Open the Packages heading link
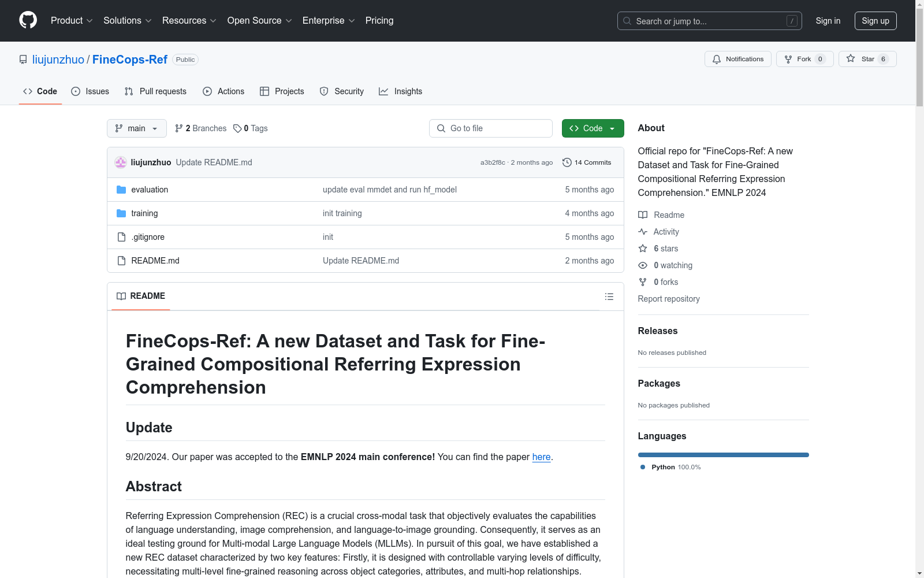The image size is (924, 578). 659,383
